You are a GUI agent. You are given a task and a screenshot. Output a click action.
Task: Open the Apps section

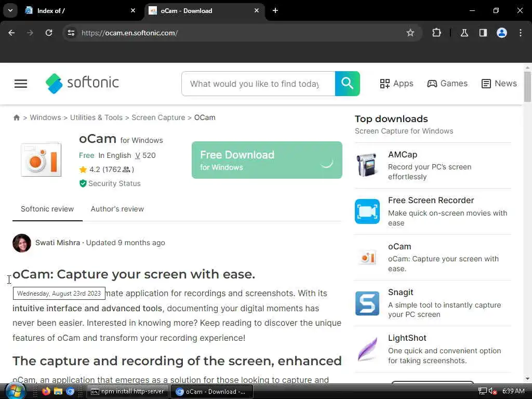[396, 84]
